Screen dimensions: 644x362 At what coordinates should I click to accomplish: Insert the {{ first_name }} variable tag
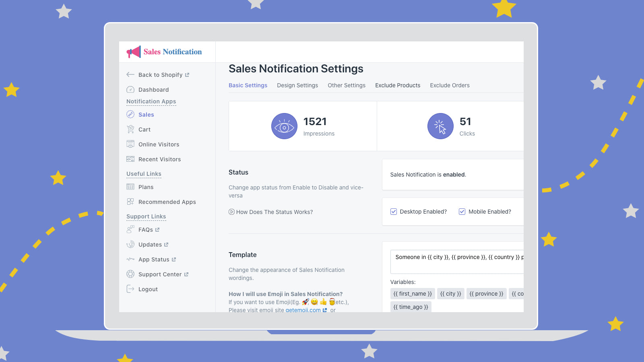413,294
